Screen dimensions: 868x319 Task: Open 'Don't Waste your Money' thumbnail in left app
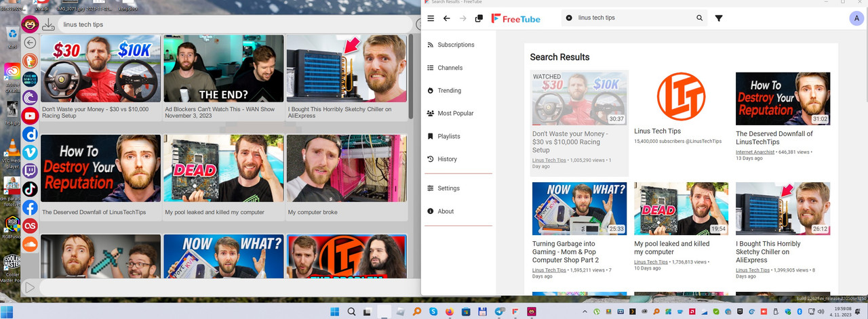[x=100, y=68]
